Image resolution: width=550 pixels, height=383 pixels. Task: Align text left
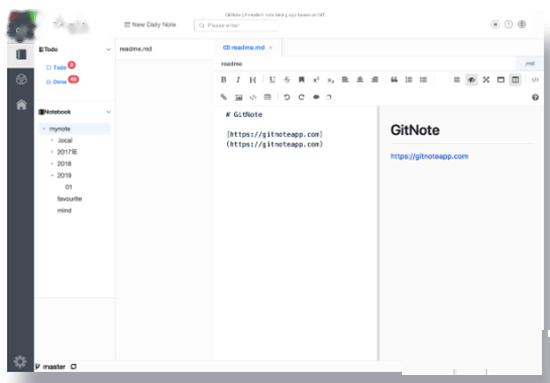[345, 80]
